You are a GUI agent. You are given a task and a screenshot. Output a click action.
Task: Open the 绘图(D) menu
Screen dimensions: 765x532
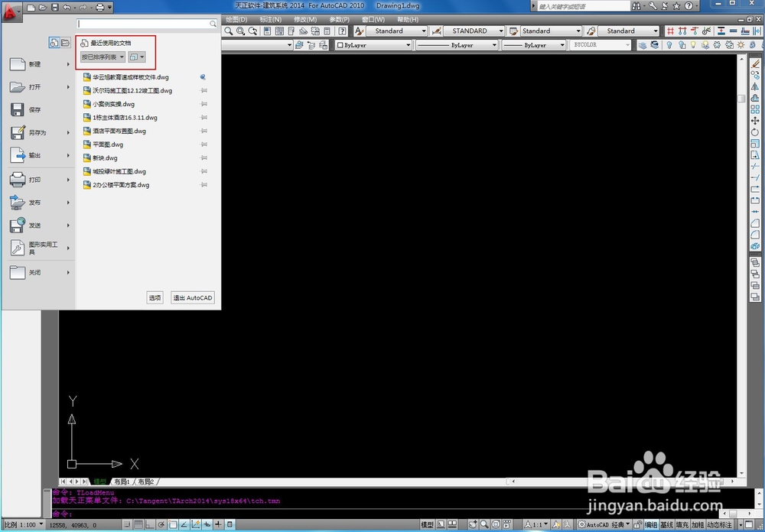[x=236, y=20]
